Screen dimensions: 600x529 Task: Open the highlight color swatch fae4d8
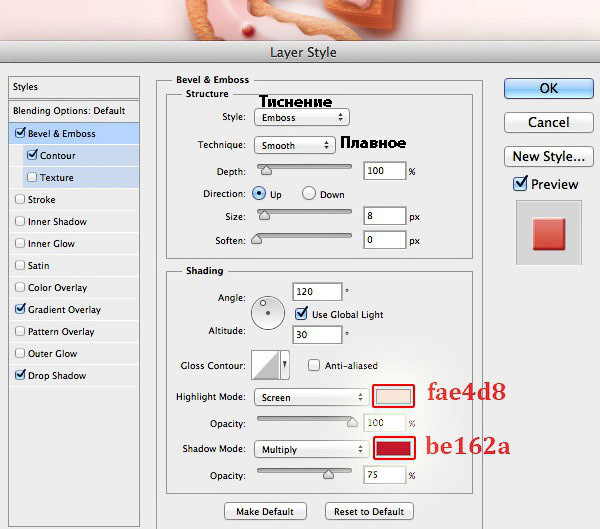pyautogui.click(x=393, y=396)
